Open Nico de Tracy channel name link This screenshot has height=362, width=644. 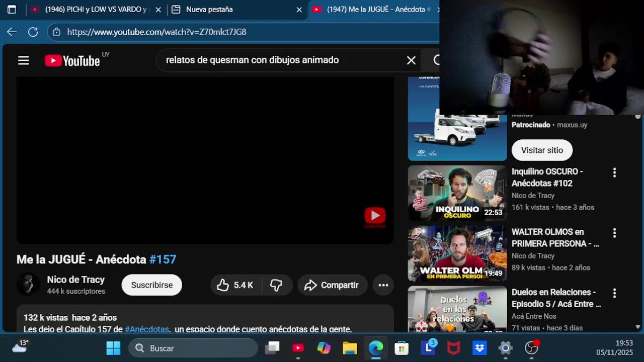76,280
